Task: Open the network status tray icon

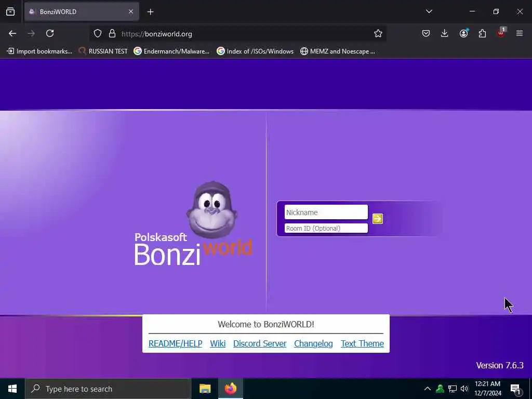Action: coord(453,389)
